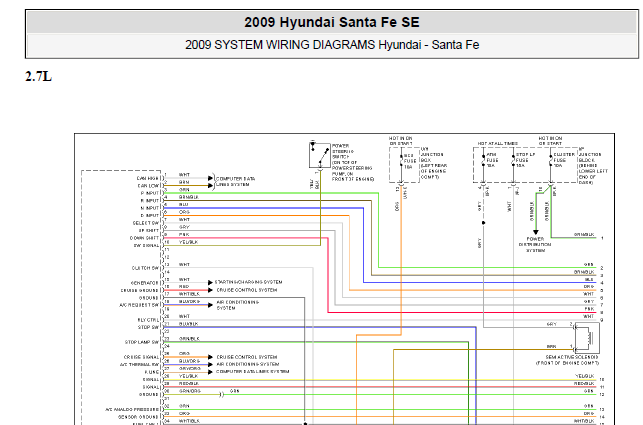Click the 'RLY CTRL' pin label
Viewport: 643px width, 425px height.
click(x=148, y=320)
